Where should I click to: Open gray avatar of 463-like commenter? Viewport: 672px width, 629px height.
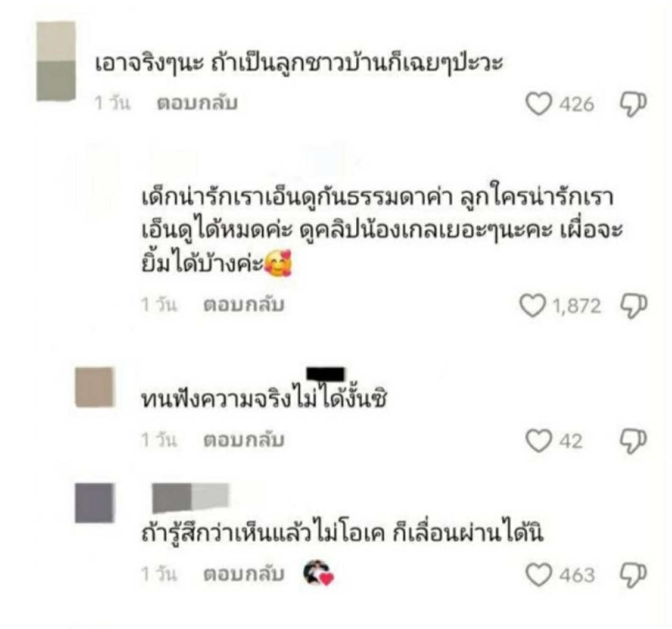tap(95, 503)
